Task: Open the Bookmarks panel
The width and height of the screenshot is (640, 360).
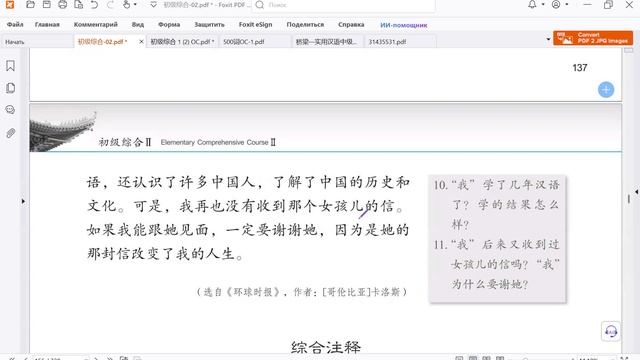Action: click(11, 66)
